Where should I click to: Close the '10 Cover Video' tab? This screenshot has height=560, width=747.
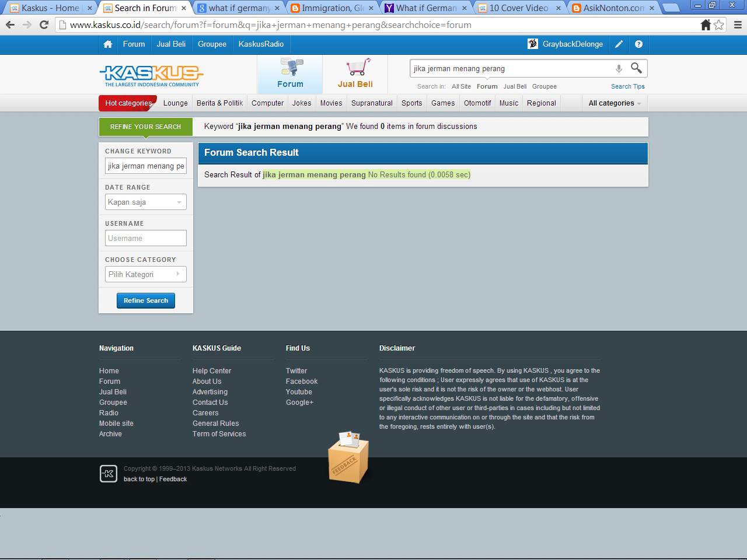(x=558, y=8)
